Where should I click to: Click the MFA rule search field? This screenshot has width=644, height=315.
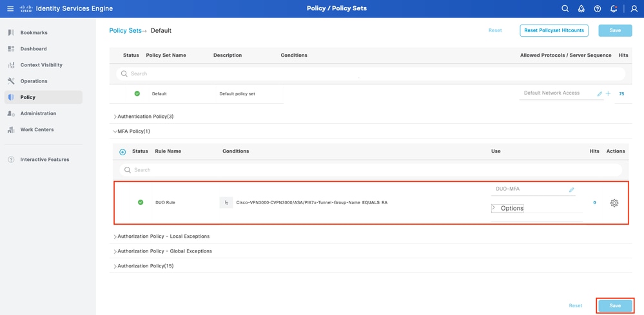point(371,170)
